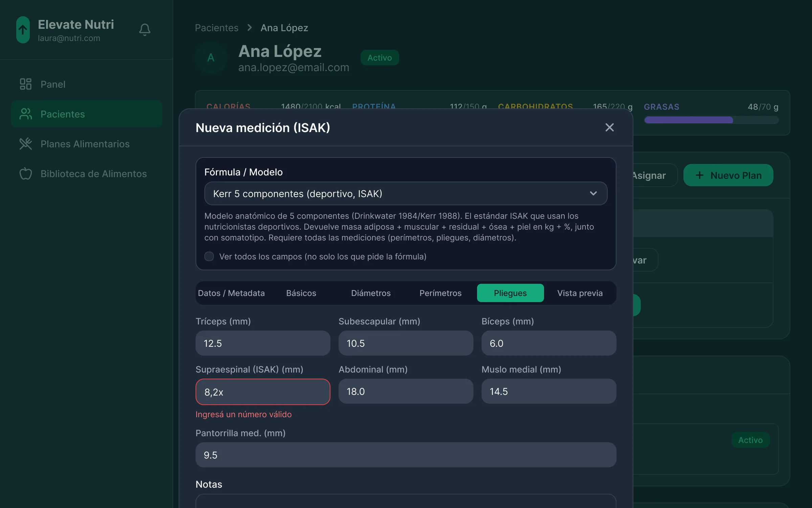Open Panel in the sidebar
Image resolution: width=812 pixels, height=508 pixels.
coord(87,84)
